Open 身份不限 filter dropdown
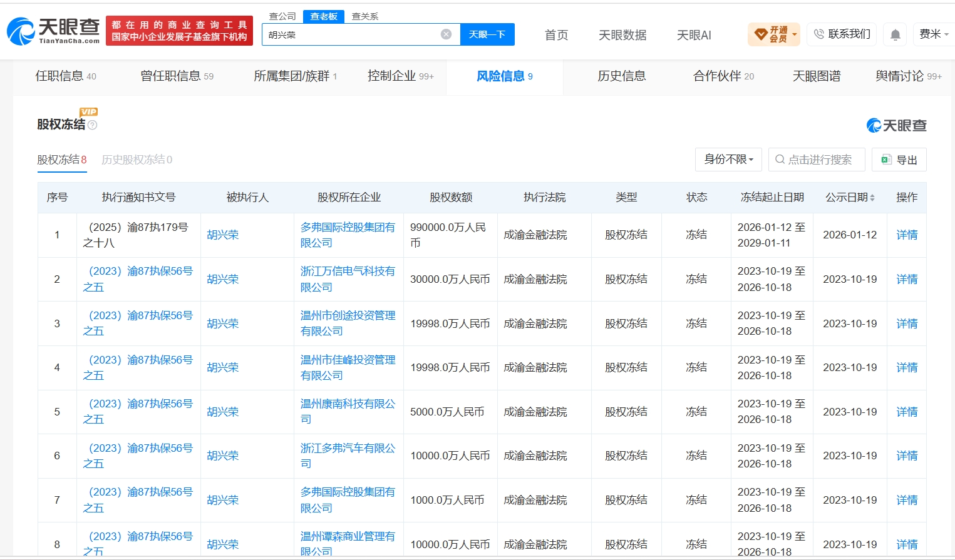This screenshot has height=560, width=955. coord(728,160)
